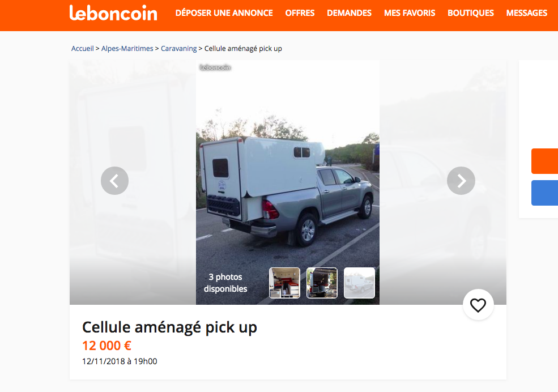Show the next photo with right arrow
Image resolution: width=558 pixels, height=392 pixels.
point(461,181)
